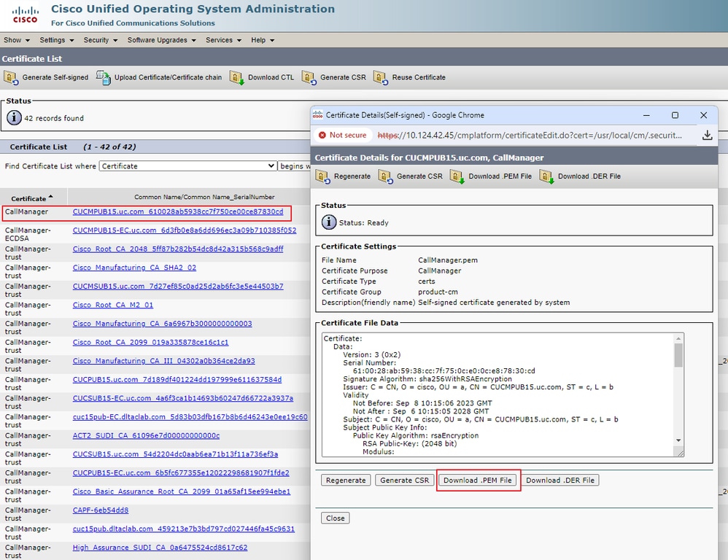This screenshot has height=560, width=728.
Task: Click the Cisco logo in the header
Action: 25,15
